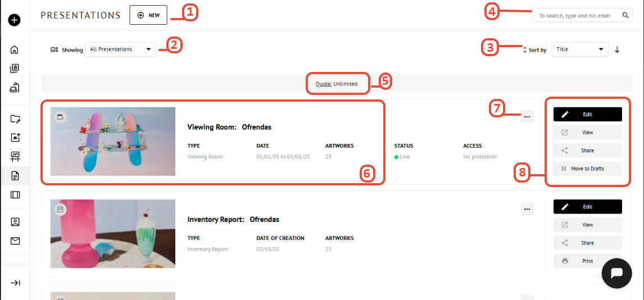Open the contact person icon in sidebar

tap(15, 222)
